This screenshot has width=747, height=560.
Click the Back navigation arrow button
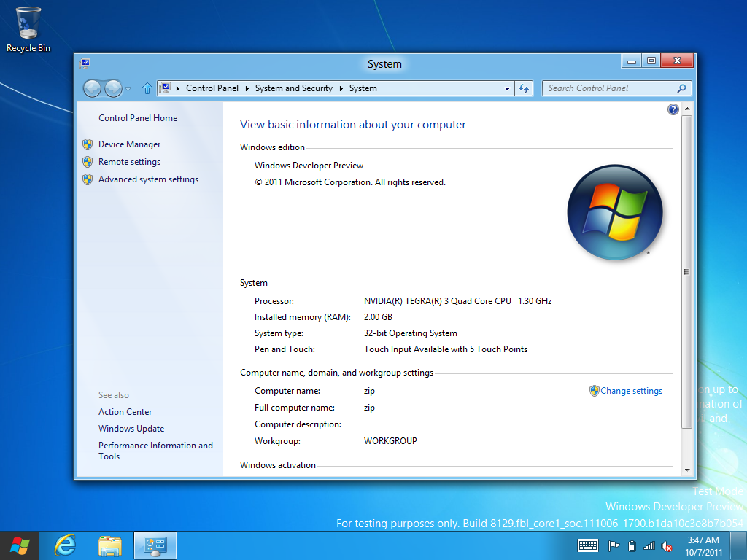92,88
